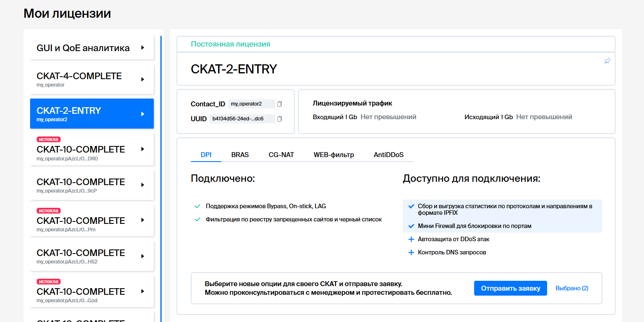The height and width of the screenshot is (322, 644).
Task: Click the pin icon beside СКАТ-2-ENTRY title
Action: point(607,61)
